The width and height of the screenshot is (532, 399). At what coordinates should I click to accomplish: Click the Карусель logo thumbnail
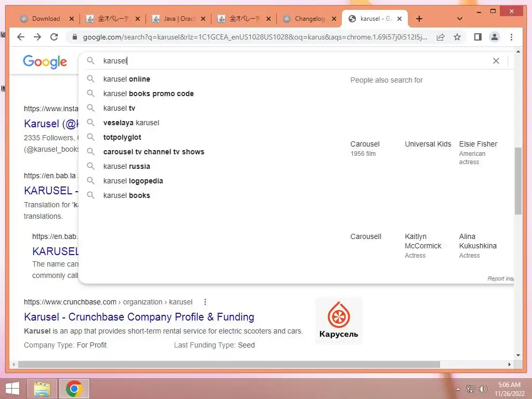click(339, 321)
